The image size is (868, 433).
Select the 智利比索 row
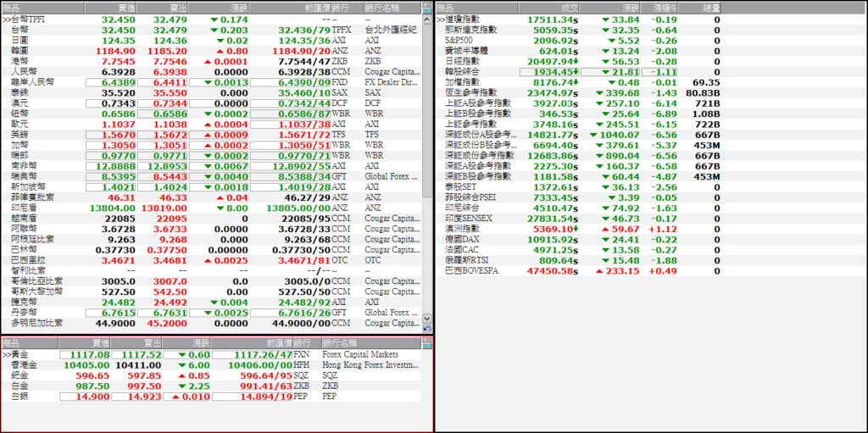[x=211, y=271]
